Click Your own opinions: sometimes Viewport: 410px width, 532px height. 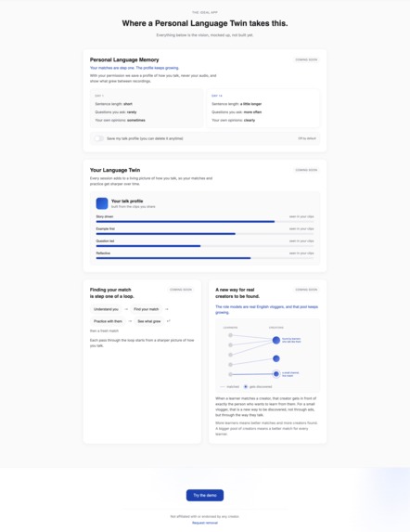click(x=120, y=120)
